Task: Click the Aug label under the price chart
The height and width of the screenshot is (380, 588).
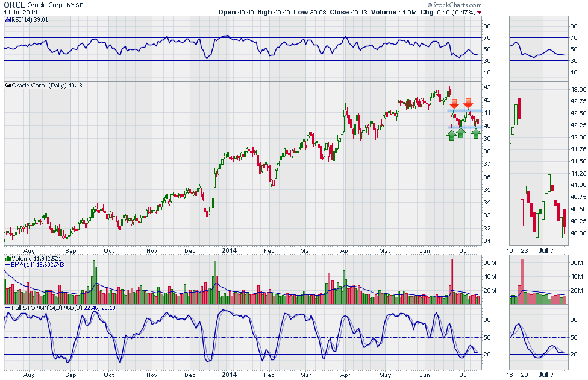Action: coord(29,251)
